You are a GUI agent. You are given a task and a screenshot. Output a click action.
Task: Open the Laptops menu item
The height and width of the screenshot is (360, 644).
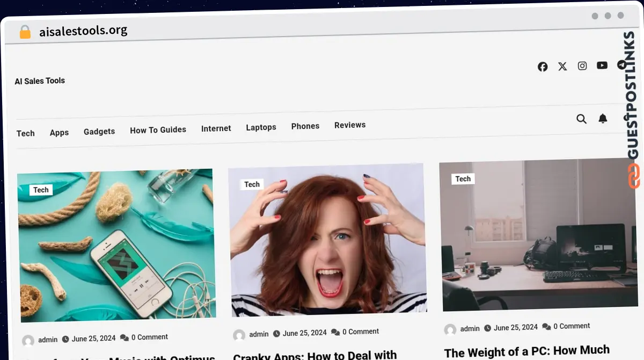261,127
